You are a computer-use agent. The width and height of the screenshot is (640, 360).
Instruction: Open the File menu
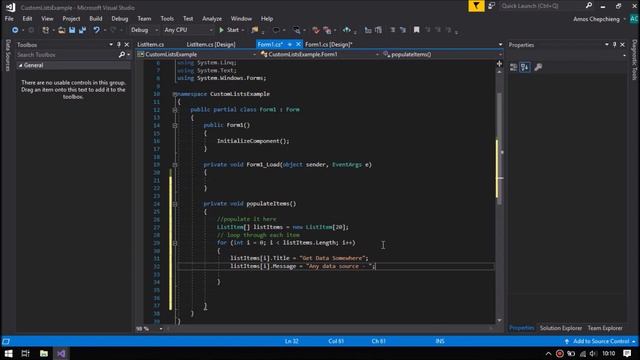pos(9,19)
